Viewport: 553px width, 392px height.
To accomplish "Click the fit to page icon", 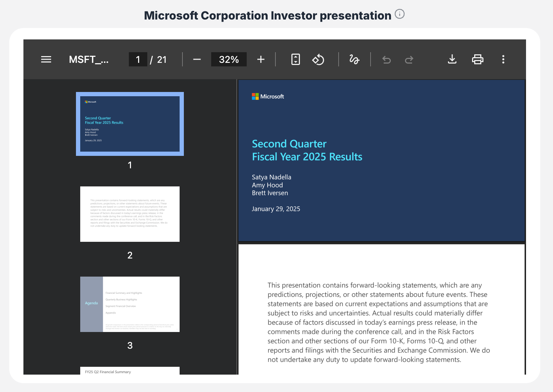I will click(x=296, y=59).
